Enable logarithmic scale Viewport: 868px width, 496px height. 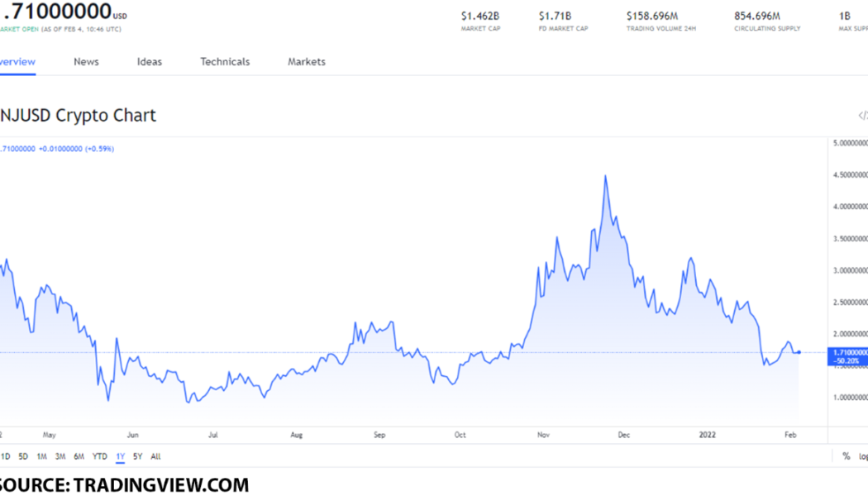click(x=862, y=455)
